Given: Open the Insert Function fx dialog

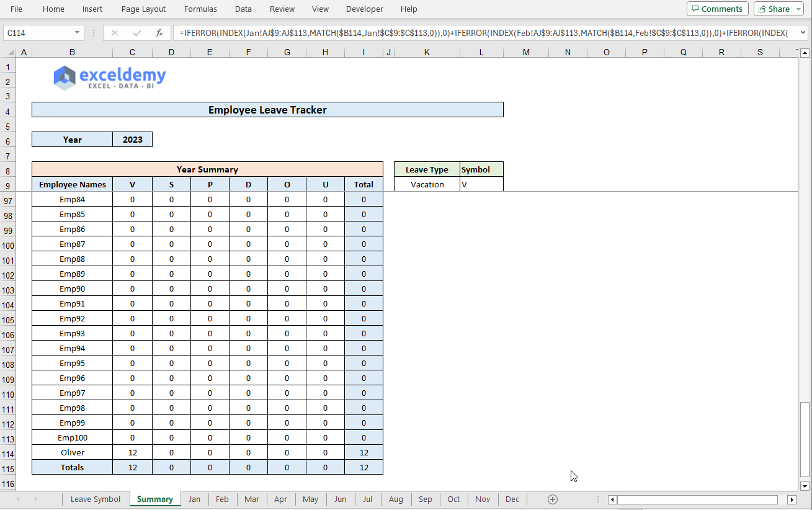Looking at the screenshot, I should 159,33.
